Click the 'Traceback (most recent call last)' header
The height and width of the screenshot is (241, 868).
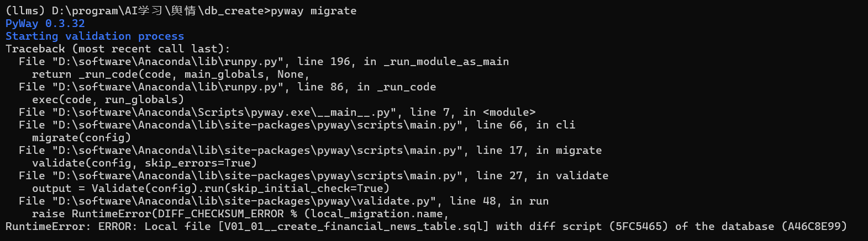click(x=118, y=49)
